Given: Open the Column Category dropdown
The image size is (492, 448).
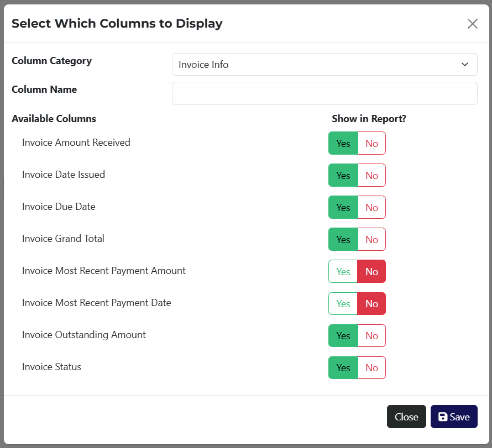Looking at the screenshot, I should 324,65.
